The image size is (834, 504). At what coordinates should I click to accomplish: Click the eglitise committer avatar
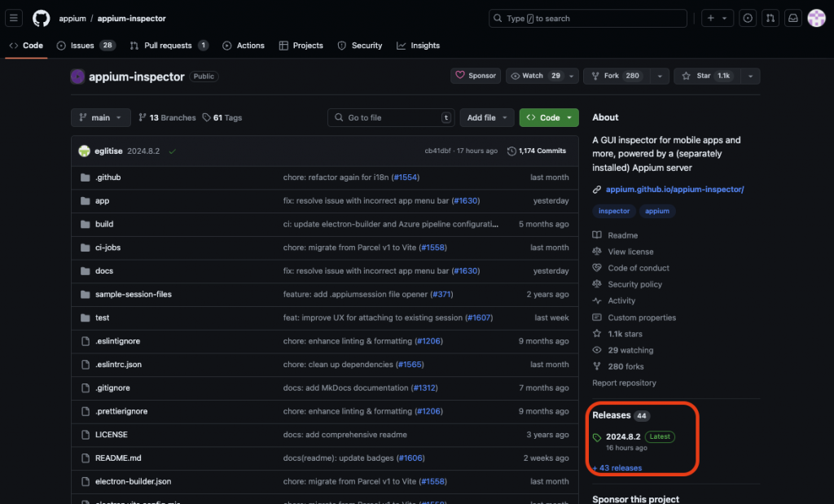(x=84, y=151)
